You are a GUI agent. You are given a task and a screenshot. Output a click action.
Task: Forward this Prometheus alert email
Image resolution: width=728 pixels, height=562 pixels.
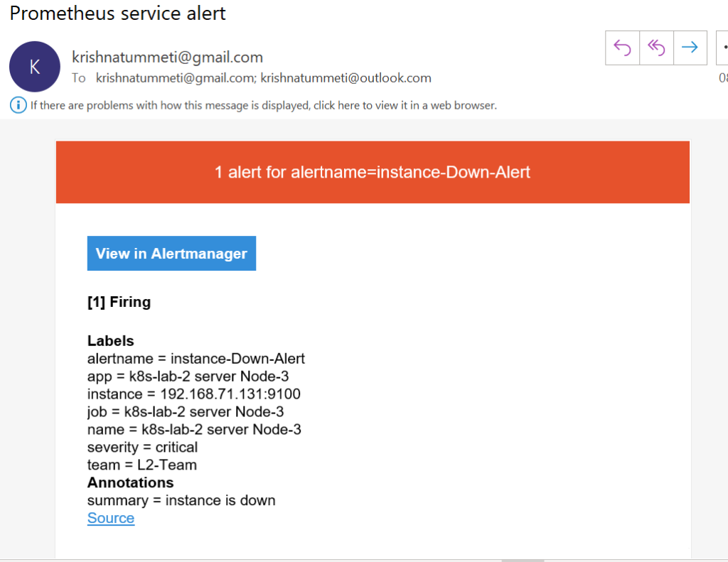pyautogui.click(x=690, y=48)
